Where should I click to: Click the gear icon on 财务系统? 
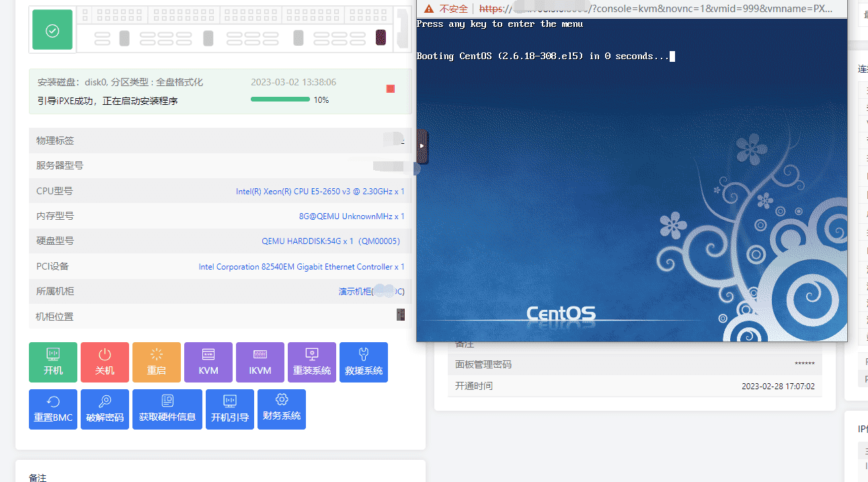[282, 399]
